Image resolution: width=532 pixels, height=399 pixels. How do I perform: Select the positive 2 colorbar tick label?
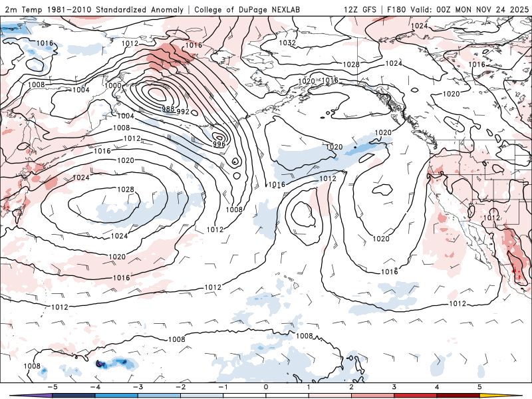point(351,387)
